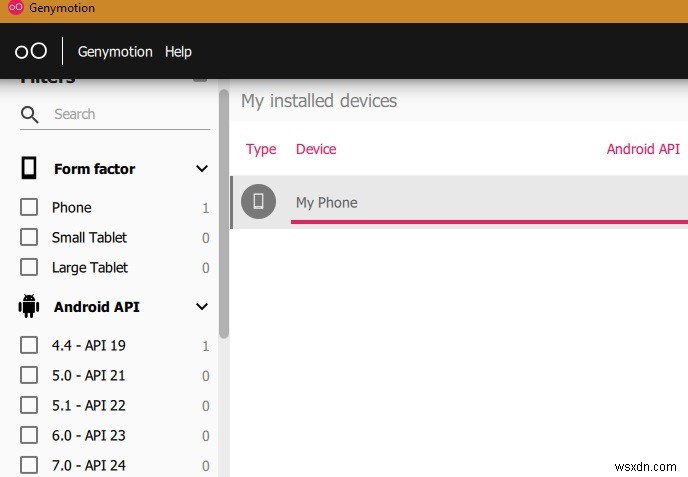This screenshot has height=477, width=688.
Task: Sort by the Device column header
Action: (x=316, y=149)
